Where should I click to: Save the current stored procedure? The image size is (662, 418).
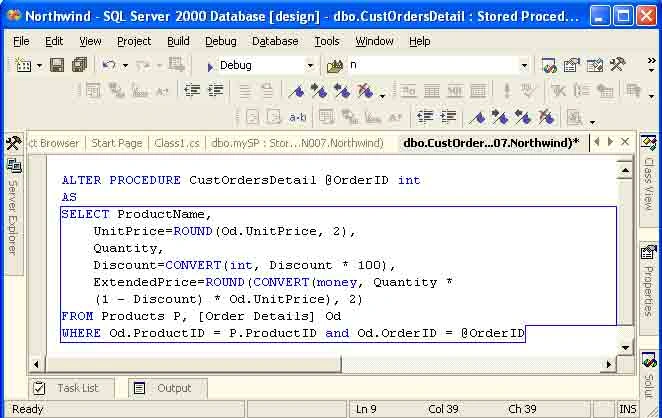pos(57,65)
